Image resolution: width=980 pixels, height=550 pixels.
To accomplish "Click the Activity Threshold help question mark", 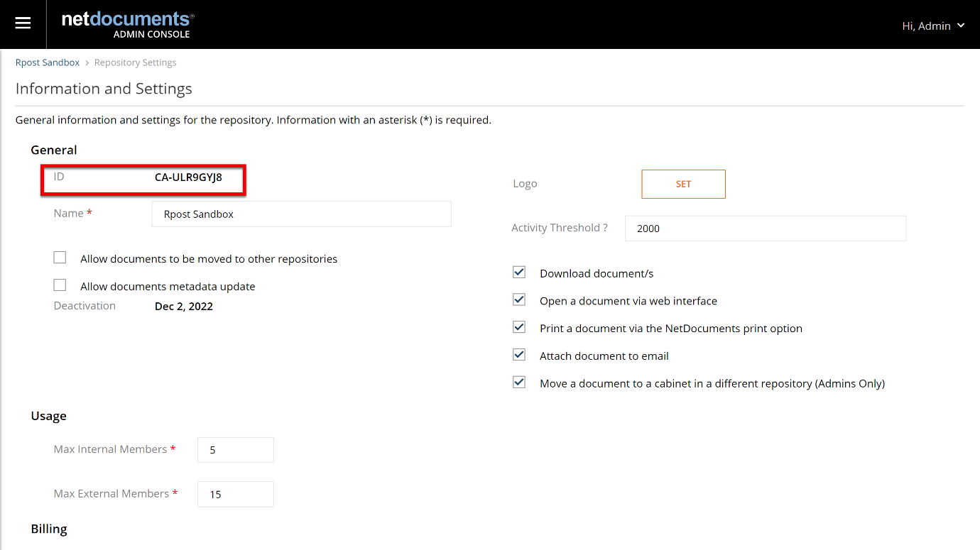I will point(607,227).
